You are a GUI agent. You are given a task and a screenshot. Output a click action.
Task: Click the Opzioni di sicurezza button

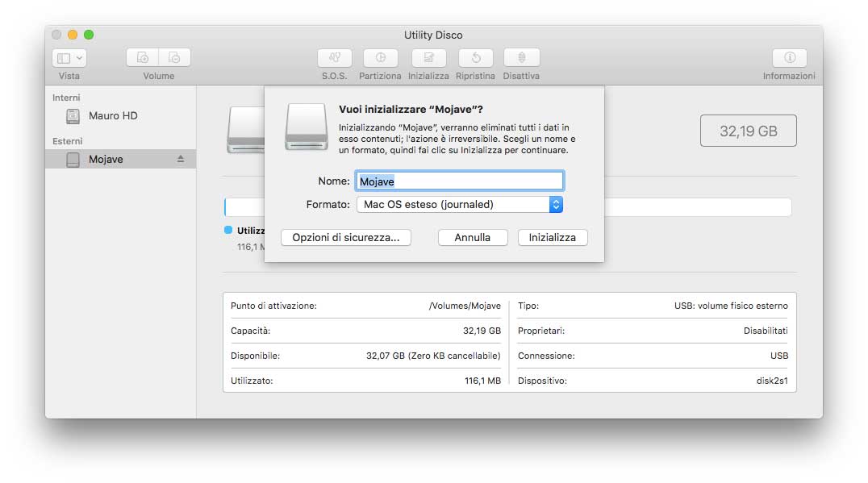point(346,237)
